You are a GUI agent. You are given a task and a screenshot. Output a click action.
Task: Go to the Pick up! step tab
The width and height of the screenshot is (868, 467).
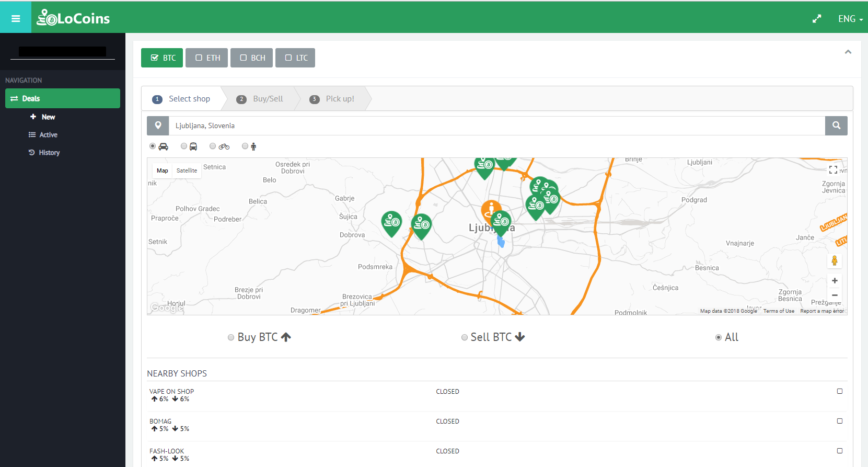click(x=332, y=99)
